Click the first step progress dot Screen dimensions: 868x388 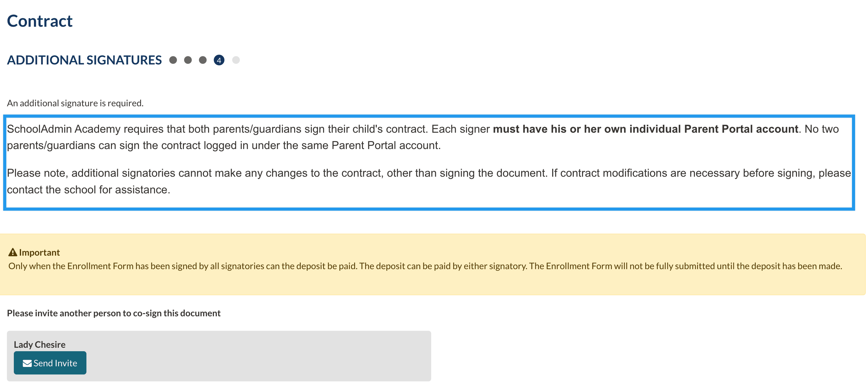pyautogui.click(x=173, y=60)
